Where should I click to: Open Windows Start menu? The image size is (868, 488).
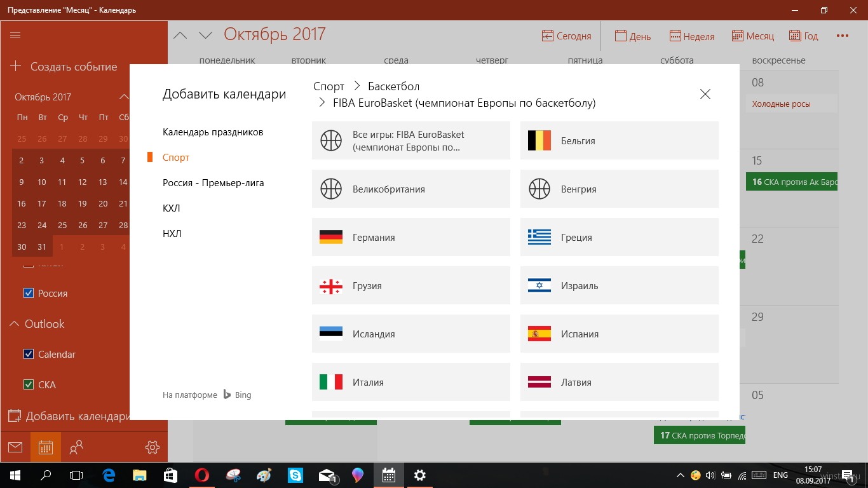click(x=15, y=475)
